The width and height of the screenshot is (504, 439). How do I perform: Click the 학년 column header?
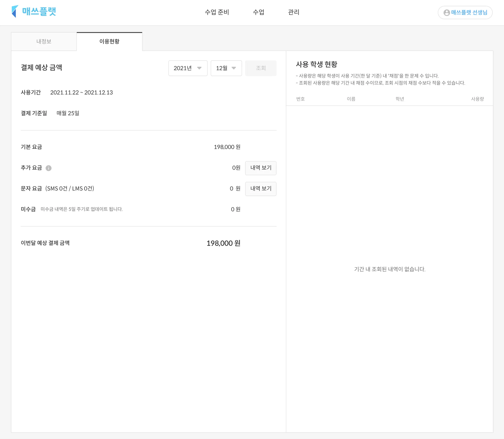[x=400, y=99]
